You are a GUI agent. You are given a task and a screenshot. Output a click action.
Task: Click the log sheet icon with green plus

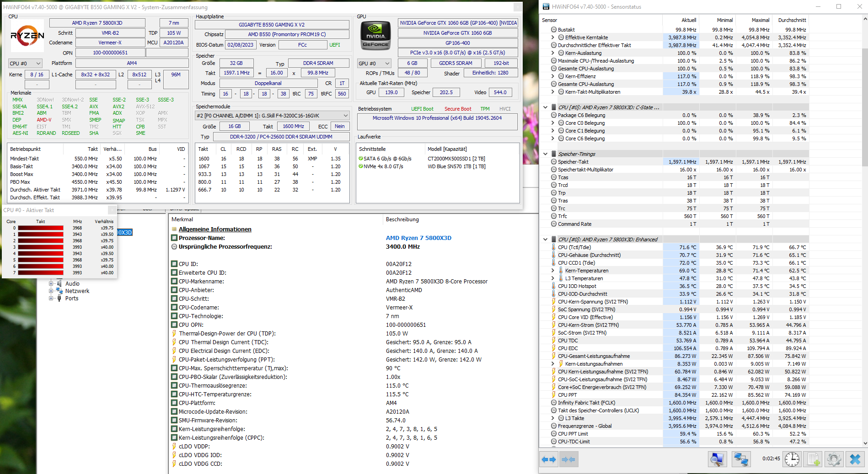click(814, 459)
